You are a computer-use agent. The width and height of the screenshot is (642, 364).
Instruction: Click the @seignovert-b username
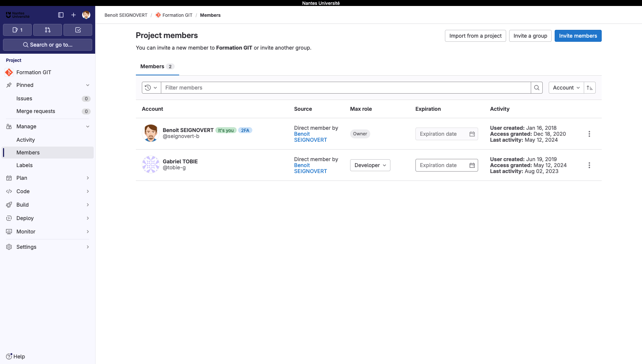point(181,136)
